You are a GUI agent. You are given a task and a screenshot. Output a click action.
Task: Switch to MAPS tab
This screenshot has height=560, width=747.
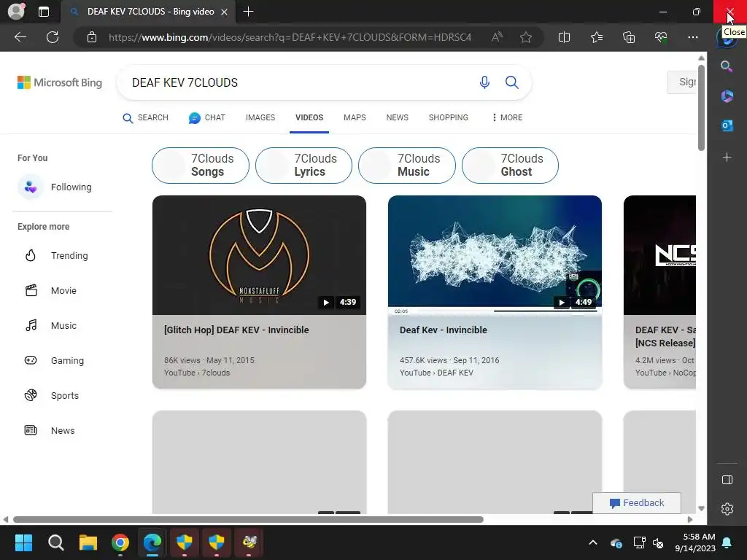(x=355, y=117)
